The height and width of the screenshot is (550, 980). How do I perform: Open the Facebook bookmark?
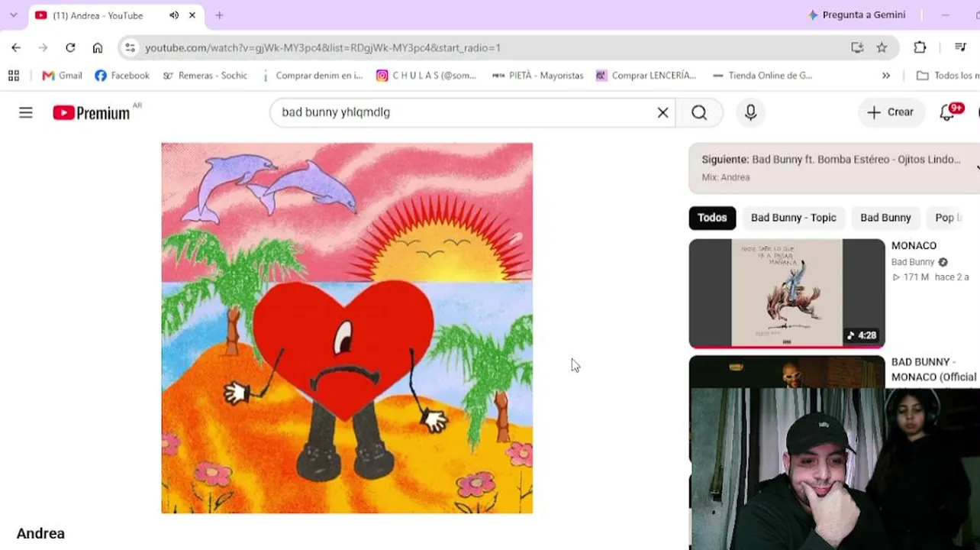pyautogui.click(x=122, y=76)
